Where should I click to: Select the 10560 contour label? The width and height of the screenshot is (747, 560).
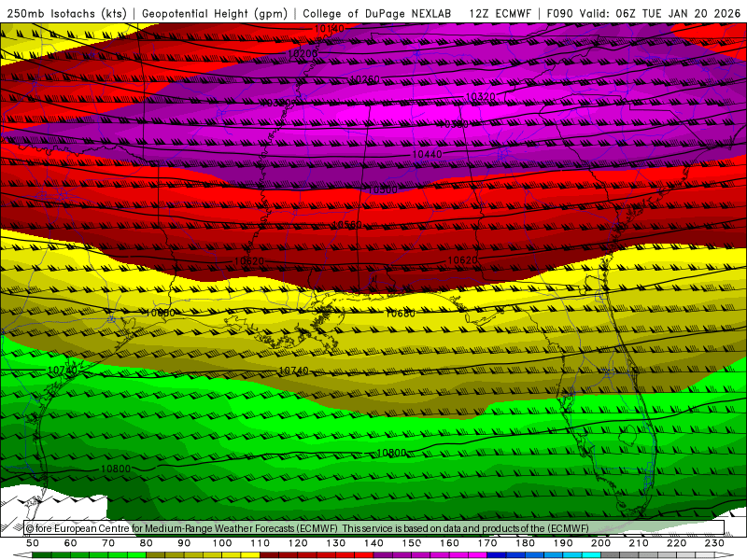point(346,224)
